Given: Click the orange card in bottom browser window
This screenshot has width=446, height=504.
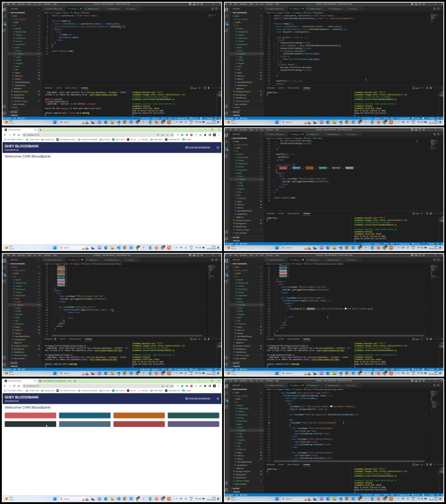Looking at the screenshot, I should (139, 416).
